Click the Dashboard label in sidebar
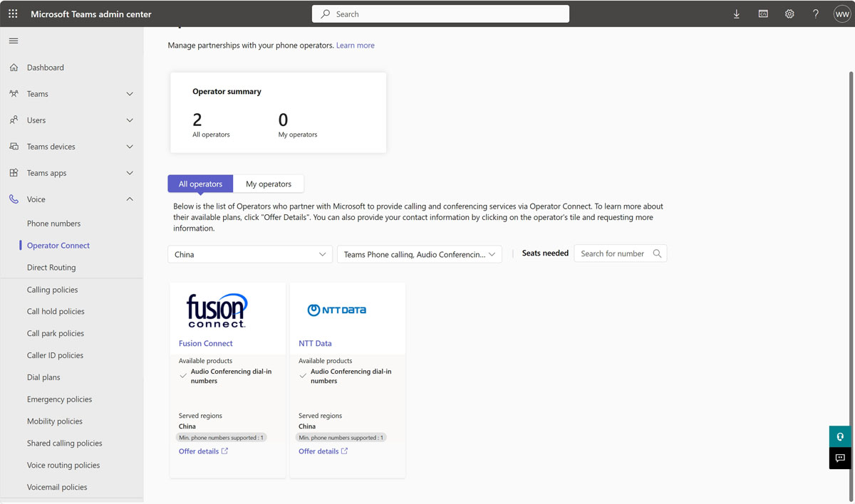This screenshot has height=504, width=855. 46,68
